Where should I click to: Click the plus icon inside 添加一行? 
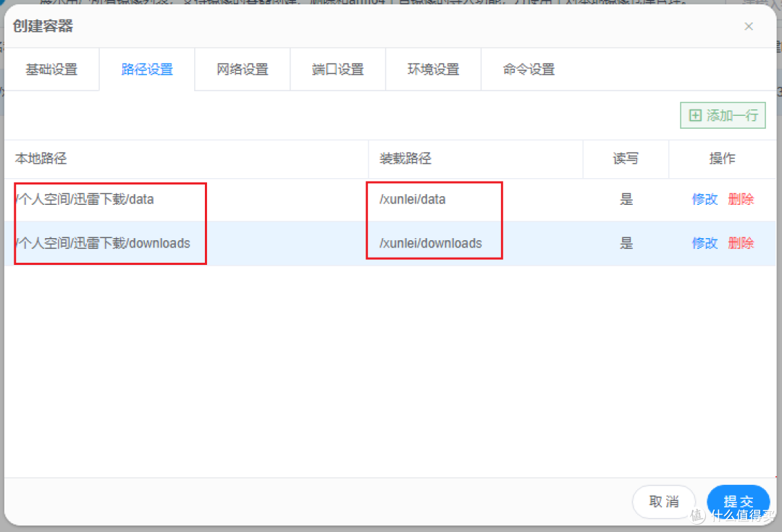pyautogui.click(x=695, y=114)
